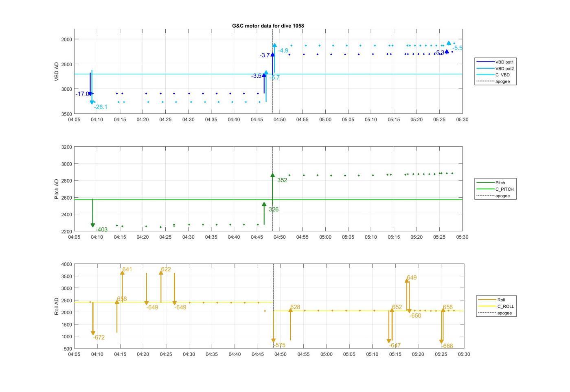
Task: Click the '-575' roll data label
Action: pos(279,345)
